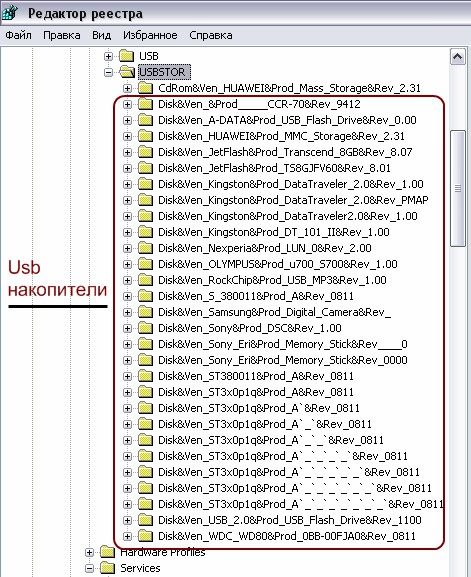Select Disk&Ven_Samsung&Prod_Digital_Camera&Rev_

coord(274,312)
